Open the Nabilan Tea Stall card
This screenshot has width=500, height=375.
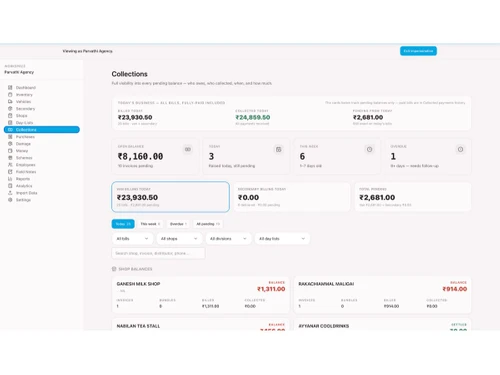click(x=201, y=325)
